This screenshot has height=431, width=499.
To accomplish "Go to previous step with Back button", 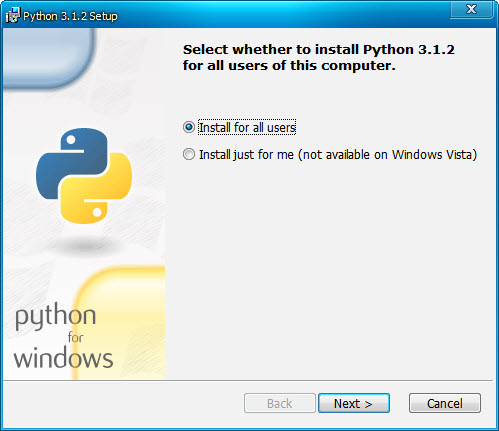I will pyautogui.click(x=279, y=403).
